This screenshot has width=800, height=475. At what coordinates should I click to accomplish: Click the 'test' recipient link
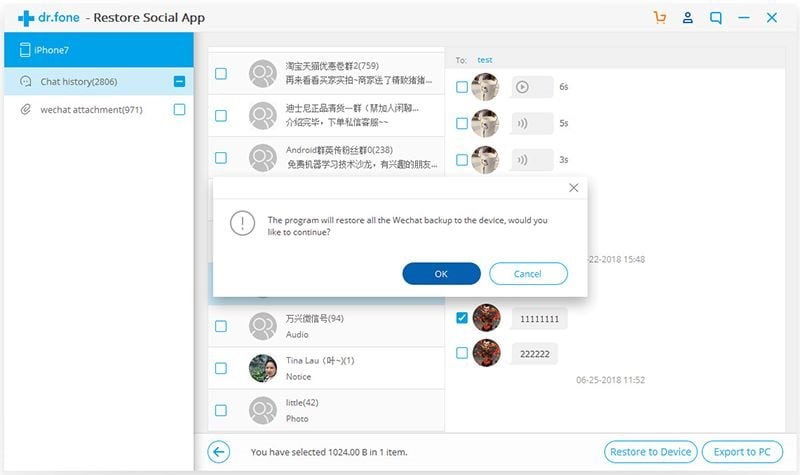pyautogui.click(x=485, y=60)
